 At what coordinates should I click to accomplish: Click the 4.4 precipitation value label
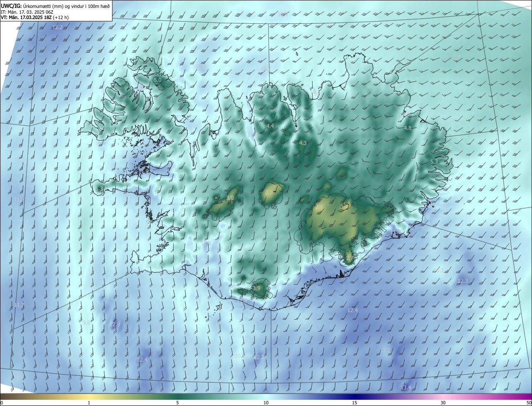tap(270, 126)
